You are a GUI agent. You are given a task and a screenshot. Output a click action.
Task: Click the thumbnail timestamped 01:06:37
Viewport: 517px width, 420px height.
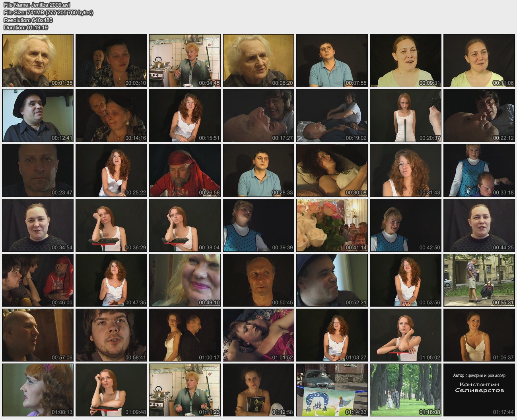coord(479,335)
